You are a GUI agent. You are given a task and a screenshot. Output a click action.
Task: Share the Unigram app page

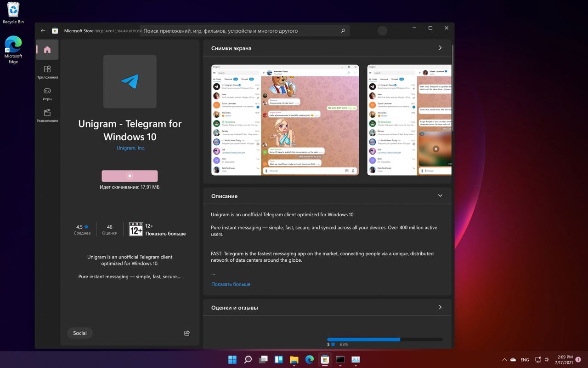[x=187, y=333]
